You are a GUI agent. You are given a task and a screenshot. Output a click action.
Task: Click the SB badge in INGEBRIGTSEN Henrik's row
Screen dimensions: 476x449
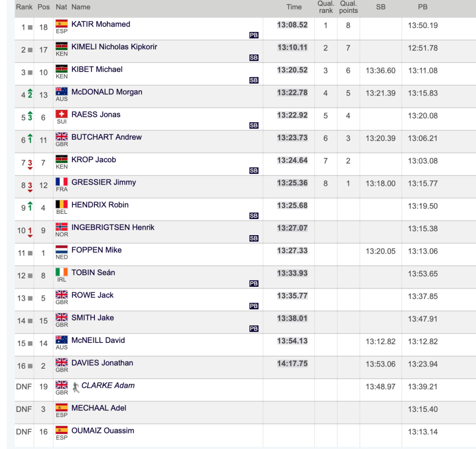(x=254, y=239)
